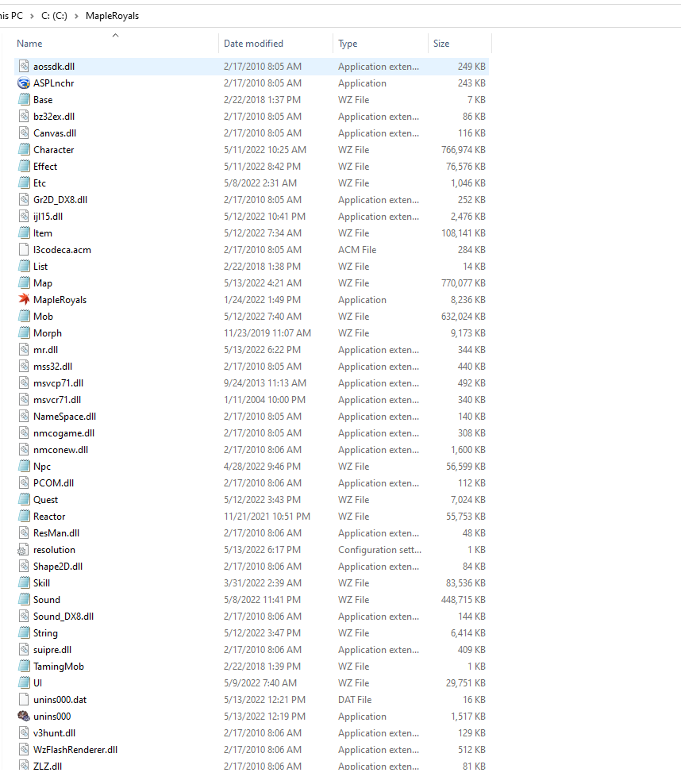The width and height of the screenshot is (681, 784).
Task: Click the DAT File type cell
Action: (355, 700)
